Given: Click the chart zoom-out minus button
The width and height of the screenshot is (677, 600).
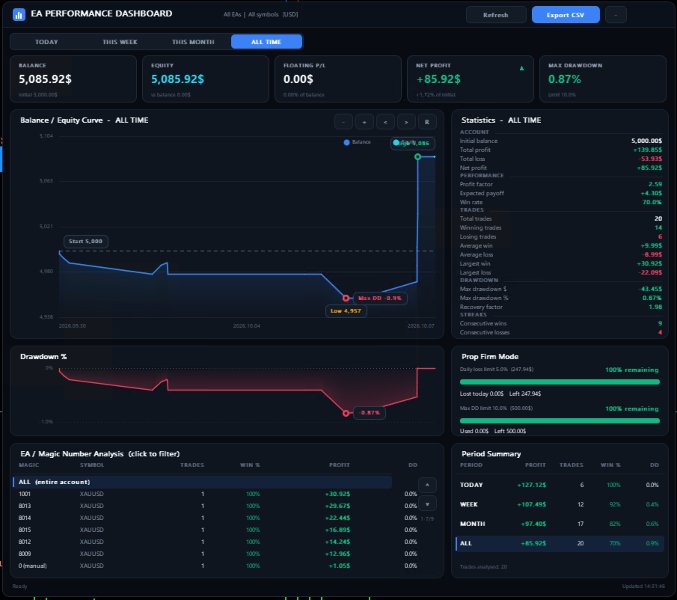Looking at the screenshot, I should point(343,122).
